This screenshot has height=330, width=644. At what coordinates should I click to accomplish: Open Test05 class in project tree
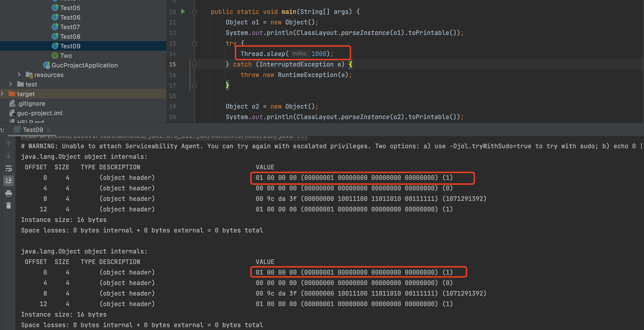pos(70,8)
